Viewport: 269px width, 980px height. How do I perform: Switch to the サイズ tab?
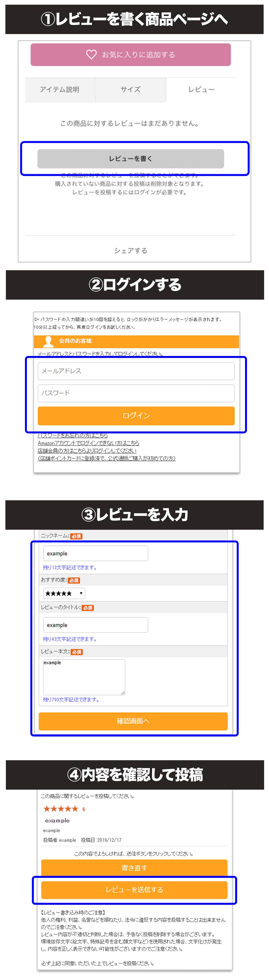131,90
